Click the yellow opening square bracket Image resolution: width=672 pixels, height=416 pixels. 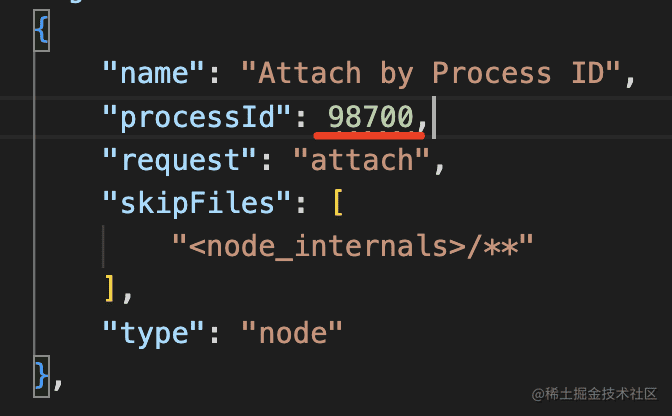[x=338, y=203]
